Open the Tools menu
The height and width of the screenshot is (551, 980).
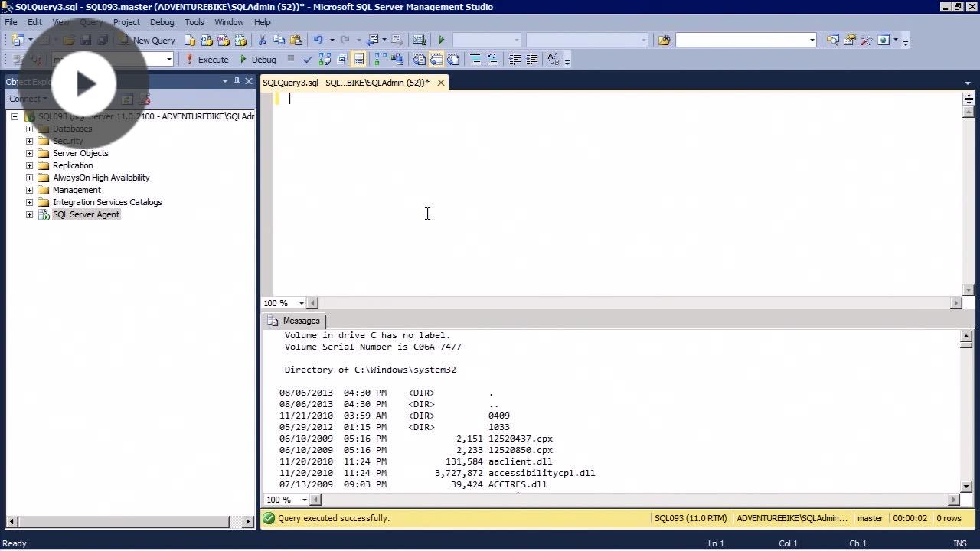pos(194,22)
